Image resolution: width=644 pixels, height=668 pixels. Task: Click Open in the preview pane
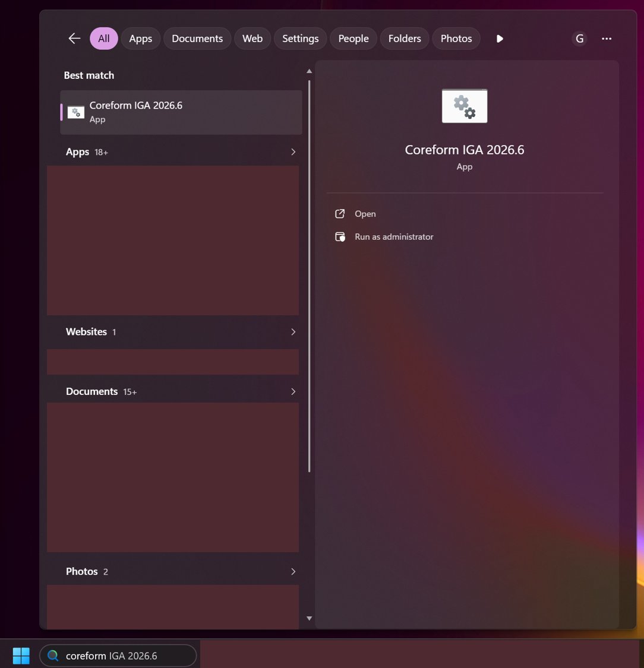click(x=365, y=214)
